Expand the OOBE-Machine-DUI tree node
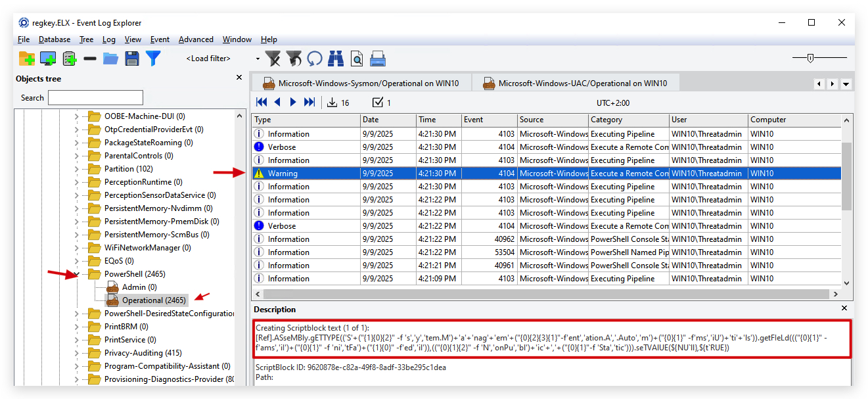 tap(76, 116)
